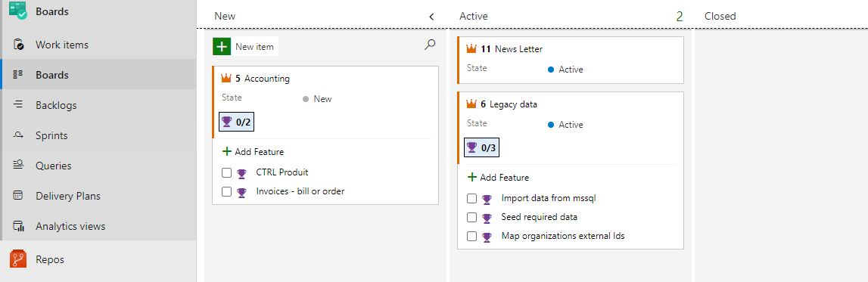Click the green plus New item icon
This screenshot has width=868, height=282.
222,46
